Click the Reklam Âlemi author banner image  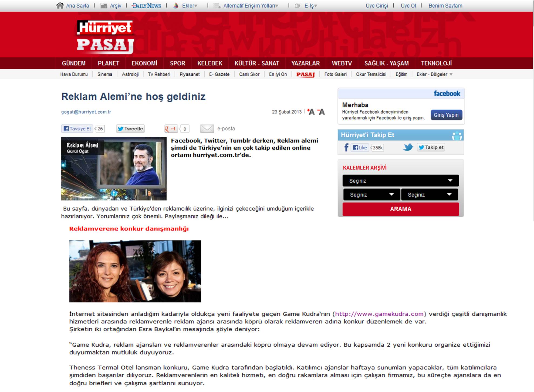pyautogui.click(x=114, y=169)
